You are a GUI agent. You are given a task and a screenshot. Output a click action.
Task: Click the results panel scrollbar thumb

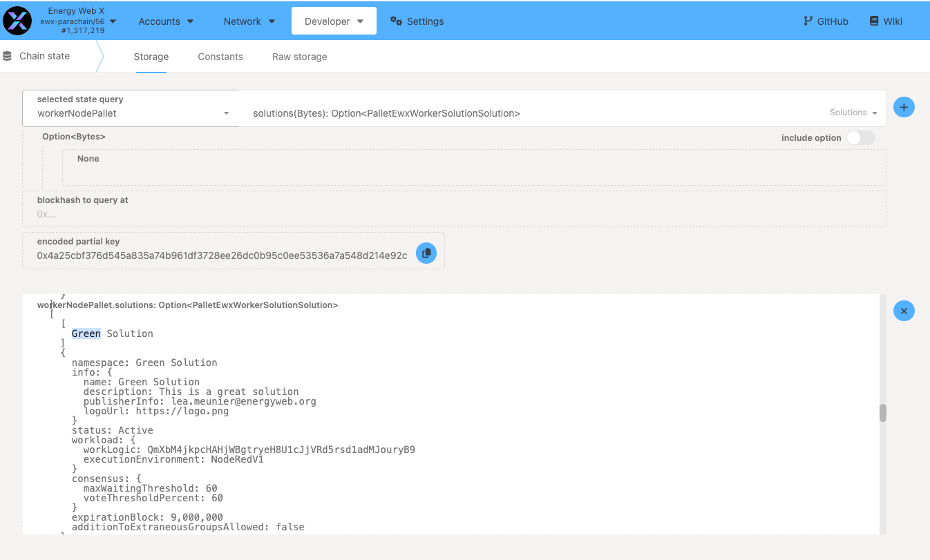882,413
